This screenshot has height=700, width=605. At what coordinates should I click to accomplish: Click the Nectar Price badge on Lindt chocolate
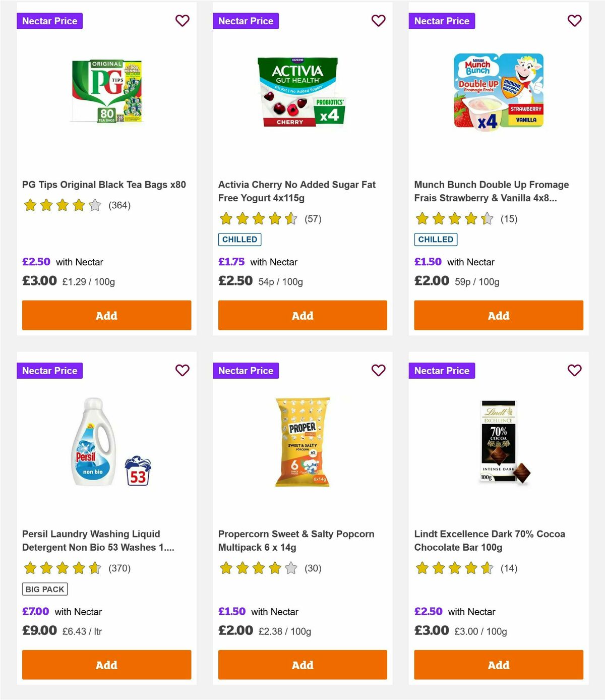tap(442, 370)
